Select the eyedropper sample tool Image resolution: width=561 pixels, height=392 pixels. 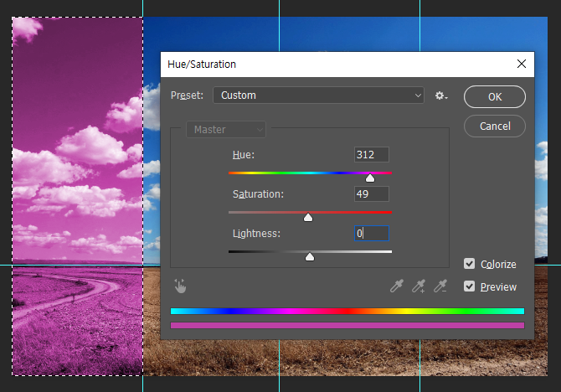397,286
